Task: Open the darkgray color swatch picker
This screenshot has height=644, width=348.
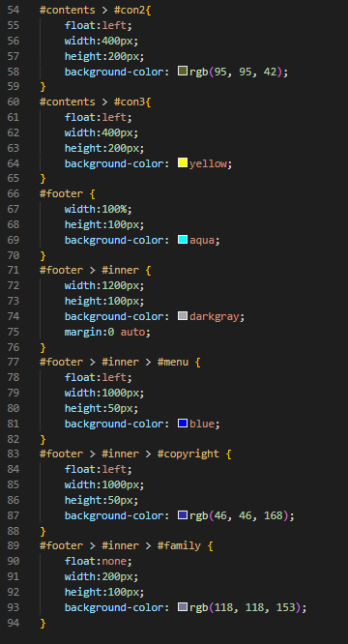Action: pos(183,316)
